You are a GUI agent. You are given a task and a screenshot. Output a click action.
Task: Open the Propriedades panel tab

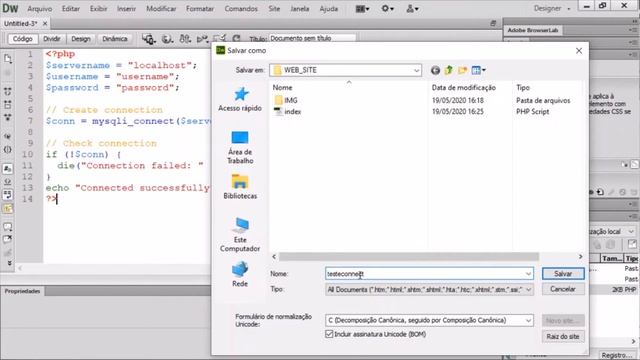(22, 291)
